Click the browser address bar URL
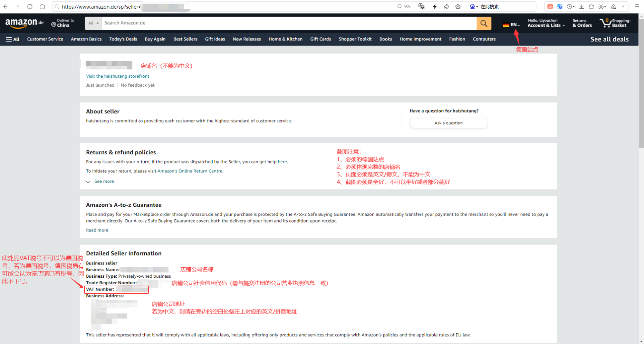 (x=101, y=7)
